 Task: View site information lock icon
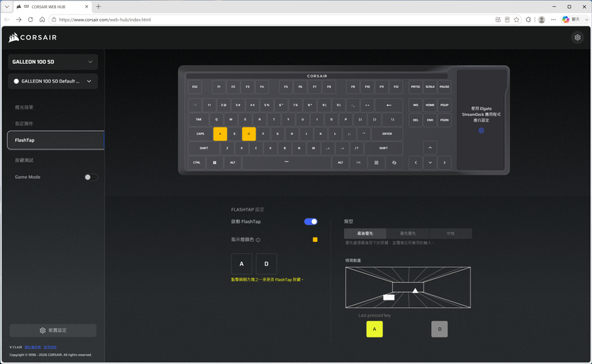coord(54,20)
